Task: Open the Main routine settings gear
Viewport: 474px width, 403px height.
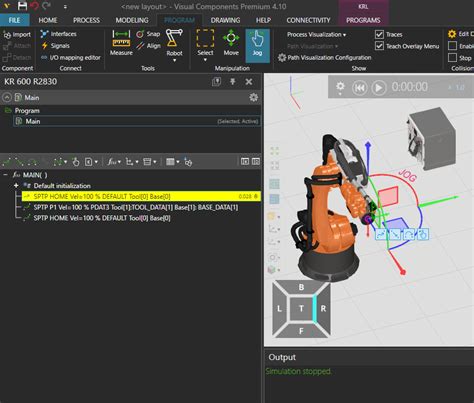Action: 254,97
